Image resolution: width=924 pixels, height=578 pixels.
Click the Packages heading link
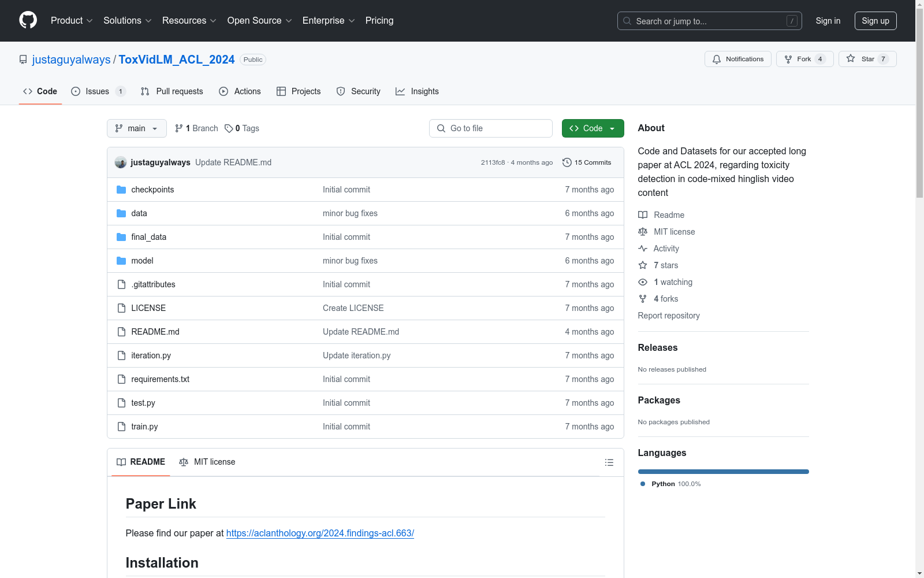(x=659, y=400)
